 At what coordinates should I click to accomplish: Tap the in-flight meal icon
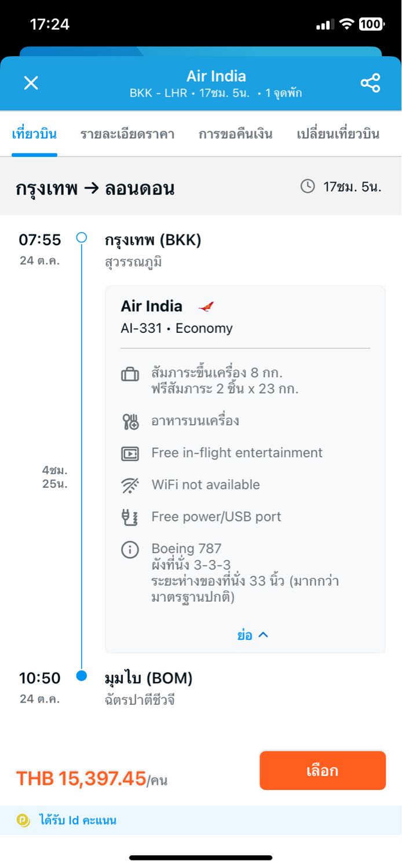click(130, 421)
